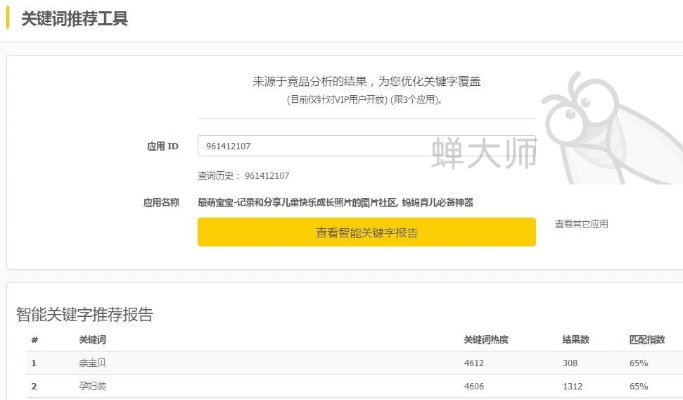The height and width of the screenshot is (400, 683).
Task: Click the yellow 查看智能关键字报告 button
Action: coord(366,232)
